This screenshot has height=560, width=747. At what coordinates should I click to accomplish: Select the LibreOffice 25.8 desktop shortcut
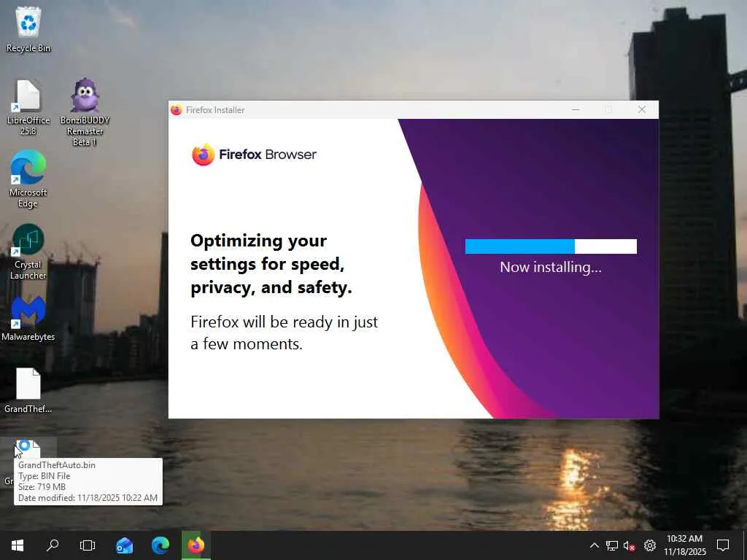click(x=28, y=108)
